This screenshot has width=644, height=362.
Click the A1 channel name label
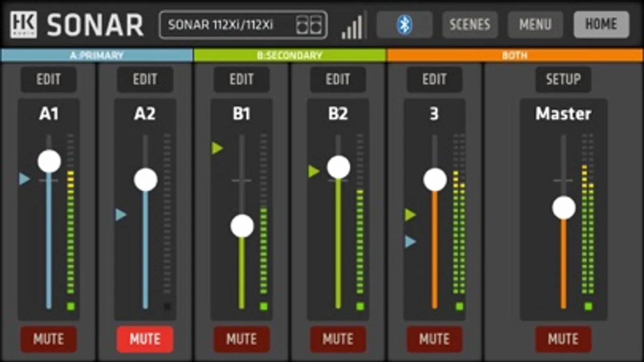tap(49, 114)
